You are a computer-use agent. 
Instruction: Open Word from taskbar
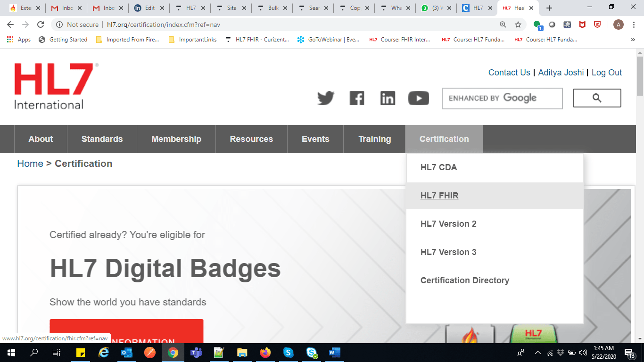pyautogui.click(x=334, y=353)
